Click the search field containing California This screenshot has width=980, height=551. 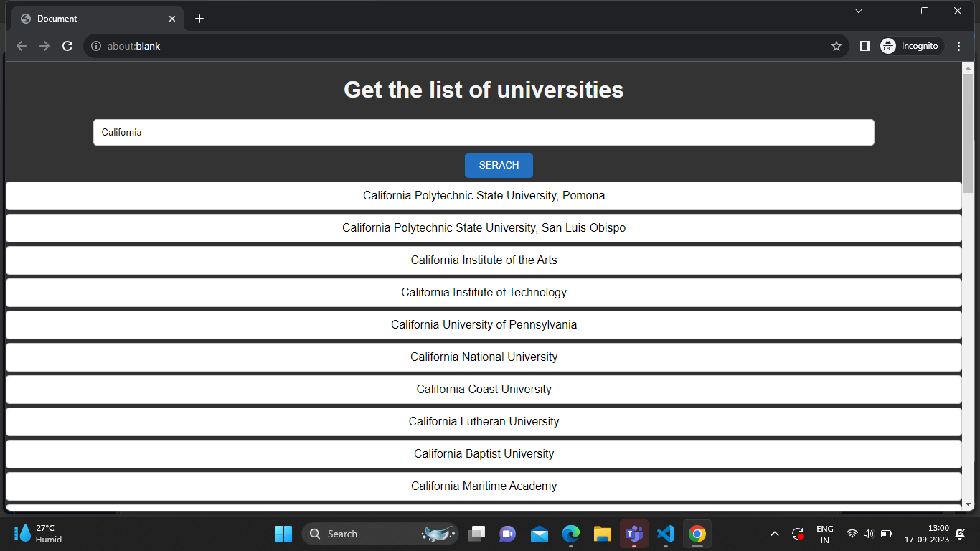point(484,132)
